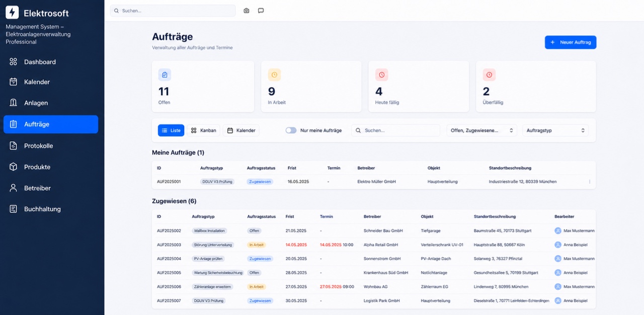Open Anlagen in the sidebar

click(x=51, y=103)
